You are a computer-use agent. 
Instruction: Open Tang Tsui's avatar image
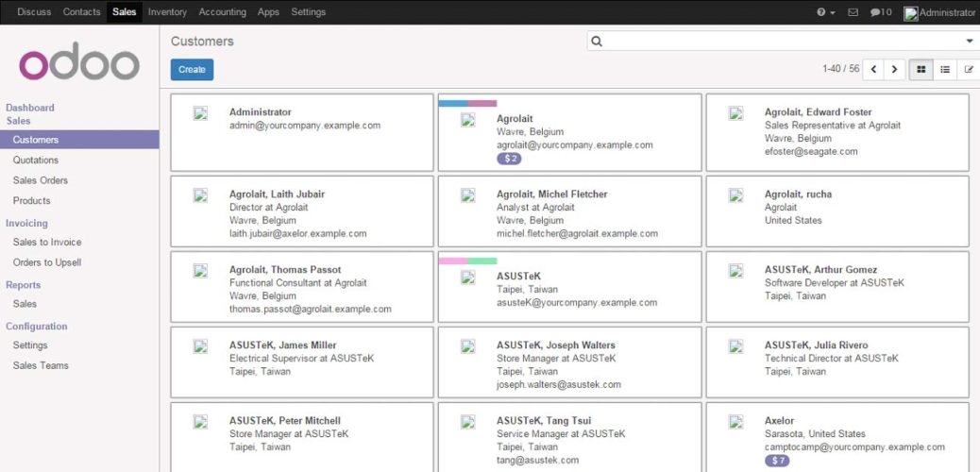[468, 421]
